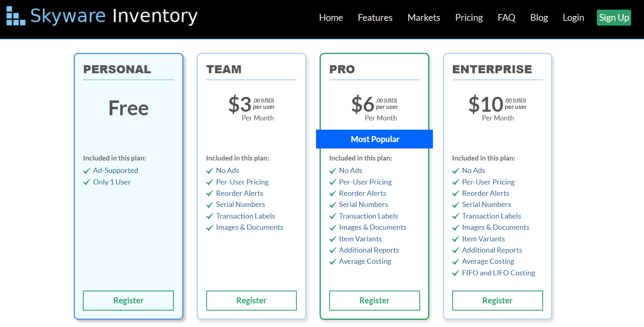This screenshot has width=644, height=327.
Task: Click FIFO and LIFO Costing feature
Action: pyautogui.click(x=498, y=273)
